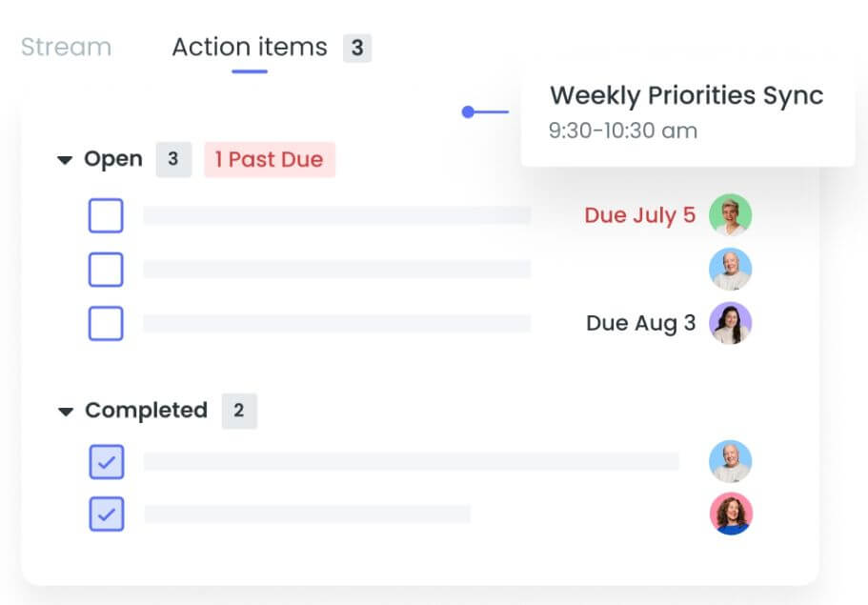This screenshot has width=868, height=605.
Task: Uncheck the first completed item
Action: pyautogui.click(x=107, y=462)
